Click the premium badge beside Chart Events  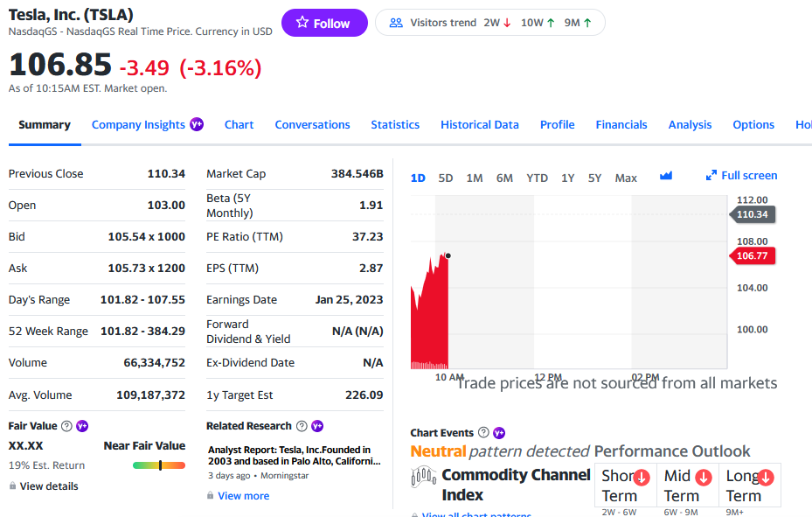point(499,432)
